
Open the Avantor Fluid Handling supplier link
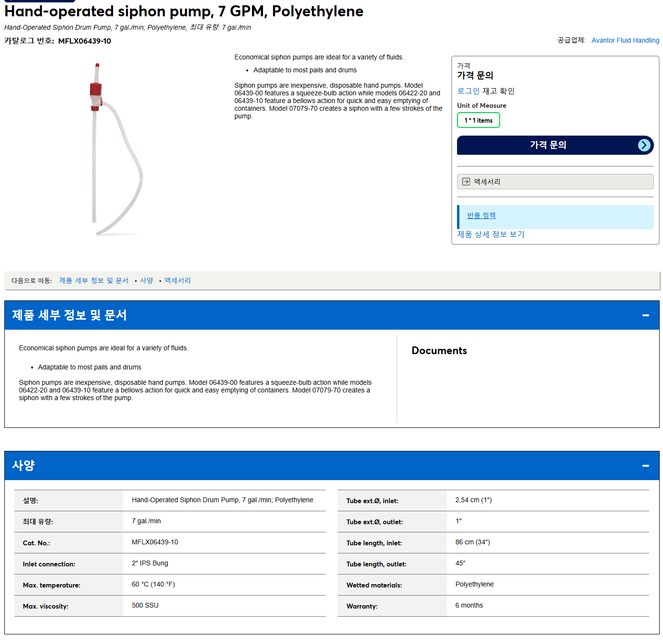(625, 40)
